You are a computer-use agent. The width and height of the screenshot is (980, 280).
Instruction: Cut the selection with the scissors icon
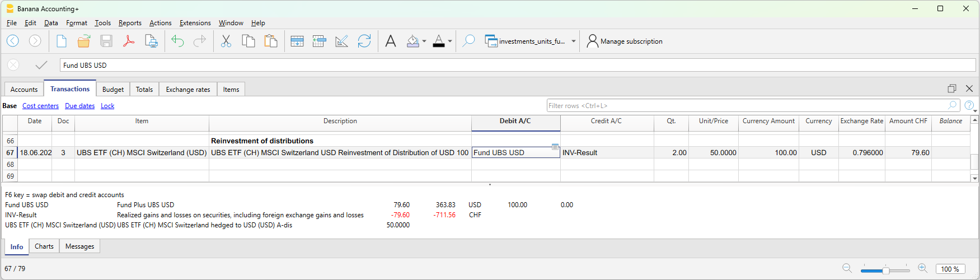click(x=226, y=41)
